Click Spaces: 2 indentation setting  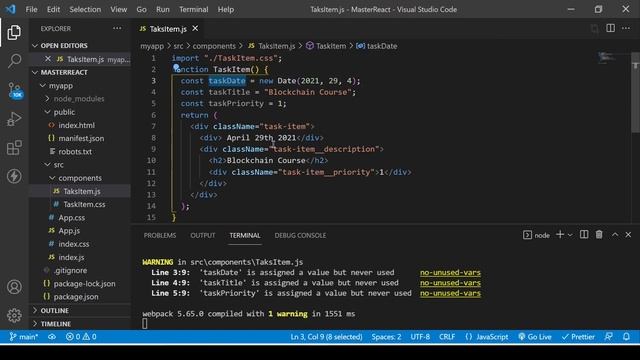click(386, 337)
